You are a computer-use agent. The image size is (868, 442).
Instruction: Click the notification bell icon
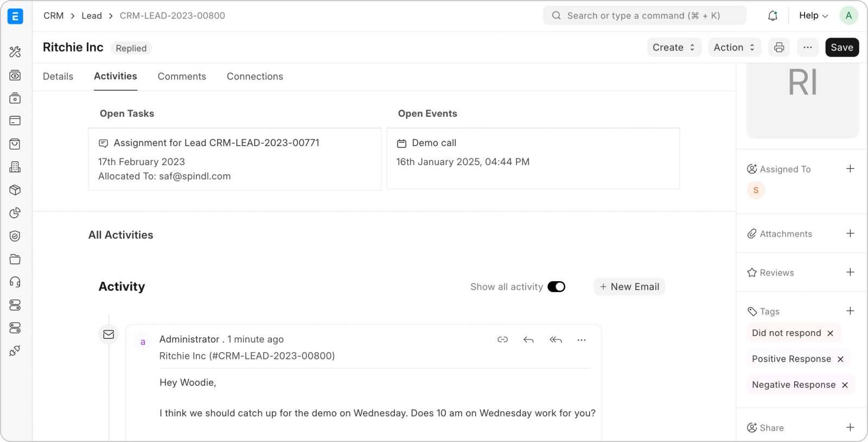pyautogui.click(x=773, y=16)
